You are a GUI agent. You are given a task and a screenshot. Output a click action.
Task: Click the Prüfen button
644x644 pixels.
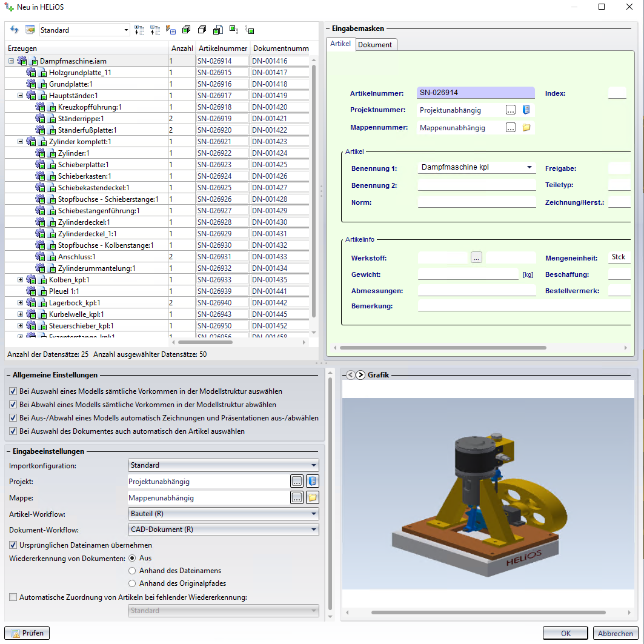coord(27,633)
